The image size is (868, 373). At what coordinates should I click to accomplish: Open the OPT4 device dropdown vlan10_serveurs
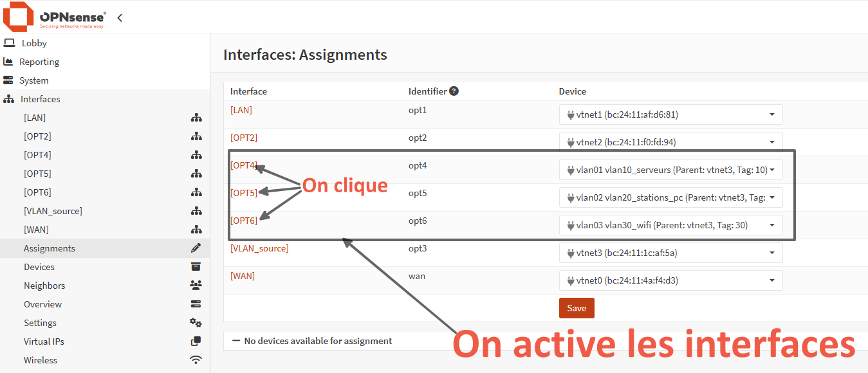click(x=670, y=170)
